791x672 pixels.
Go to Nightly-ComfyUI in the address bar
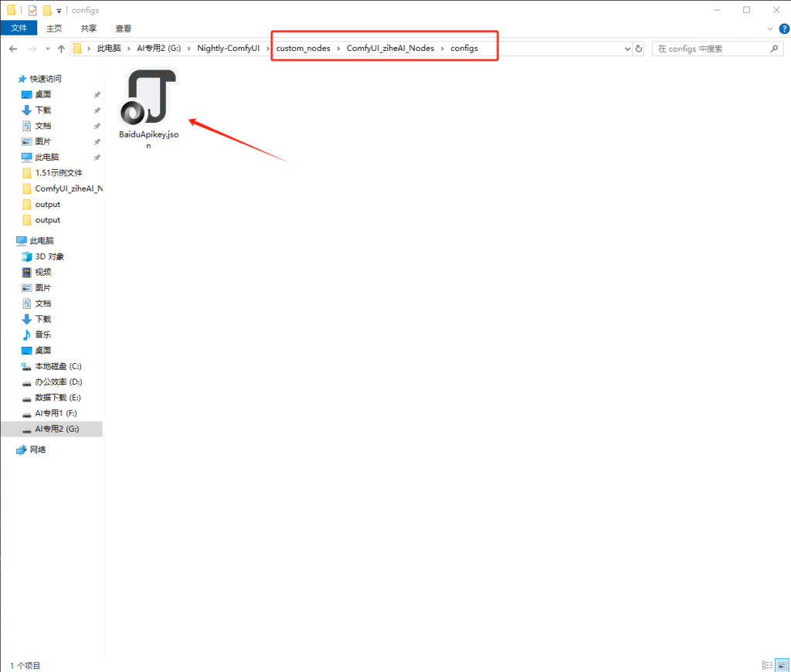(x=228, y=49)
